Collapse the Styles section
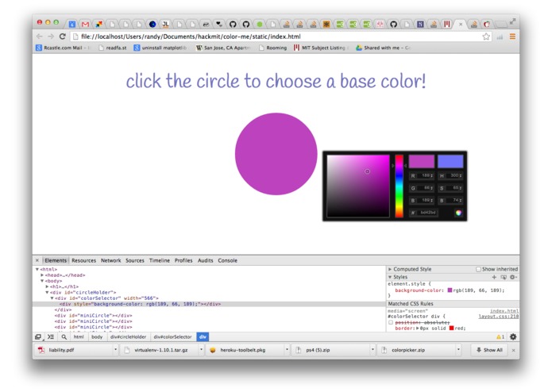Screen dimensions: 552x392 click(x=390, y=277)
